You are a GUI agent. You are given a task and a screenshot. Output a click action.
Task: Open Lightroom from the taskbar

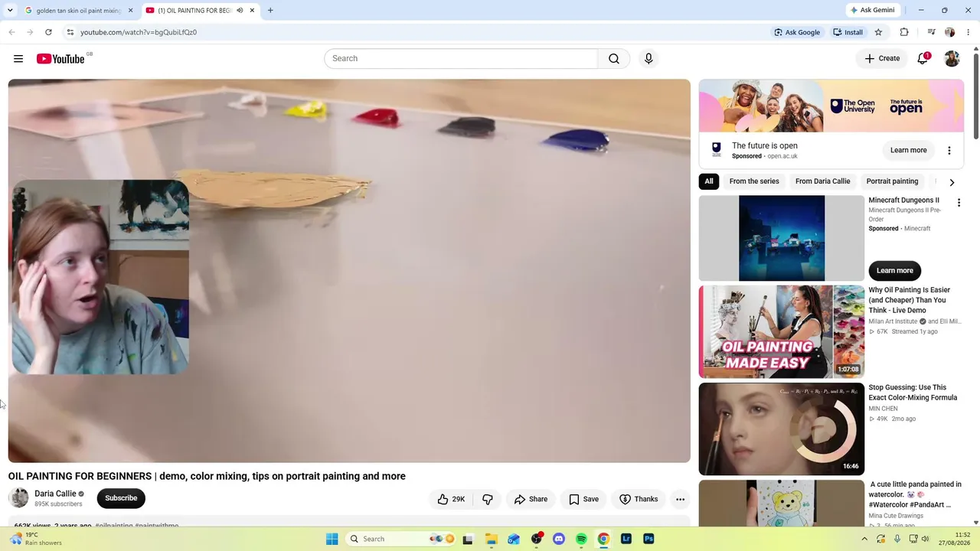(x=626, y=539)
